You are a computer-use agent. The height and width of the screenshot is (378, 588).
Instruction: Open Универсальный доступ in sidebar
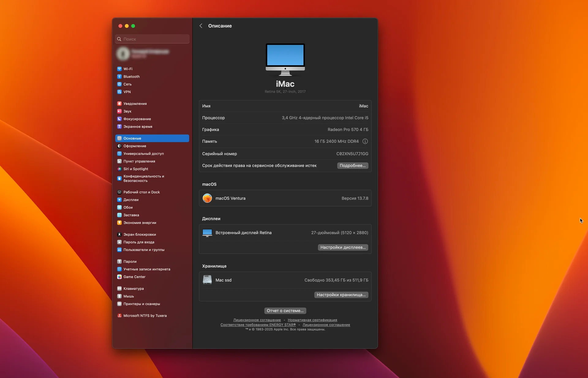[152, 154]
